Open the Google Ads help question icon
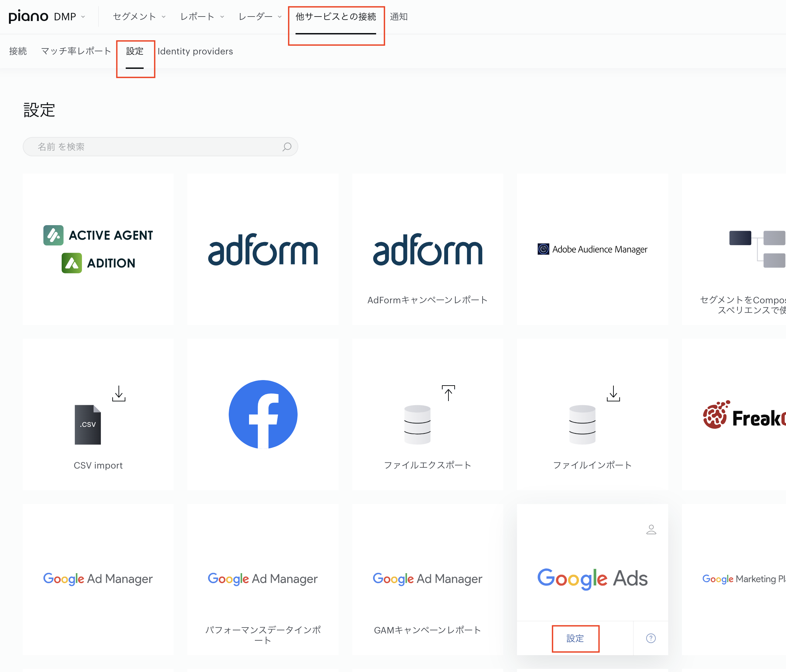The width and height of the screenshot is (786, 672). (651, 638)
